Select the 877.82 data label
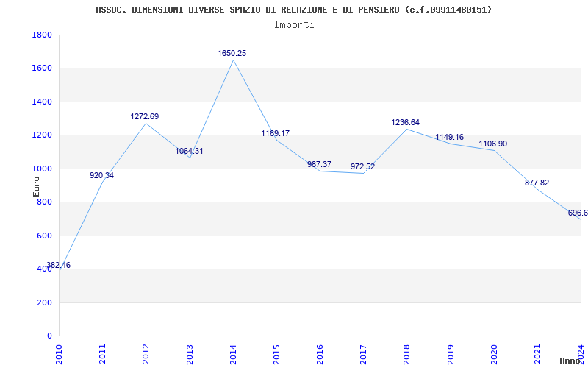Image resolution: width=588 pixels, height=368 pixels. pyautogui.click(x=537, y=183)
